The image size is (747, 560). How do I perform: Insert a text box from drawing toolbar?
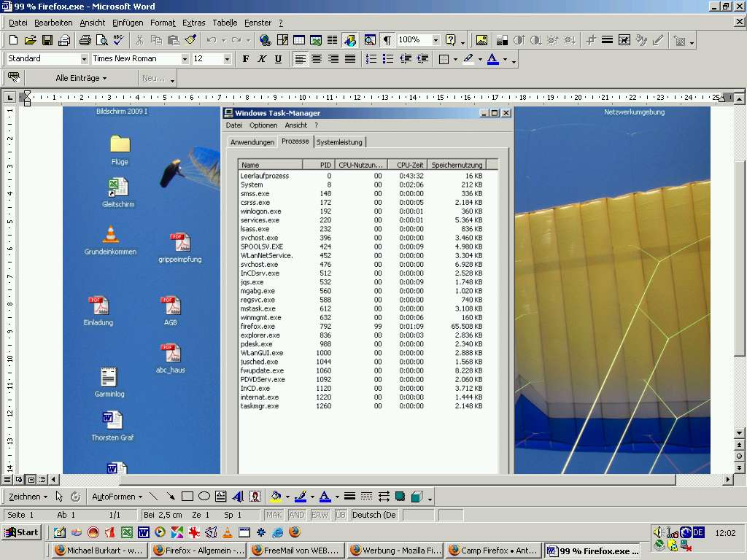click(x=221, y=497)
